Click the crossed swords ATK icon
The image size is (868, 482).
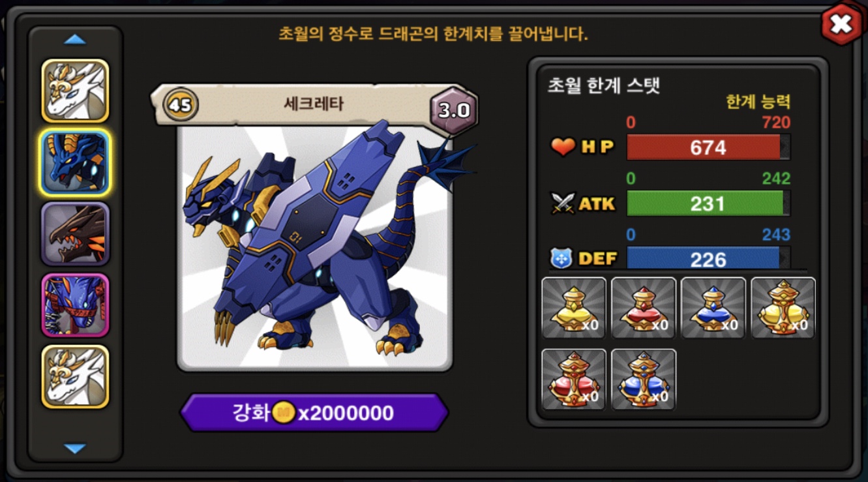(562, 203)
